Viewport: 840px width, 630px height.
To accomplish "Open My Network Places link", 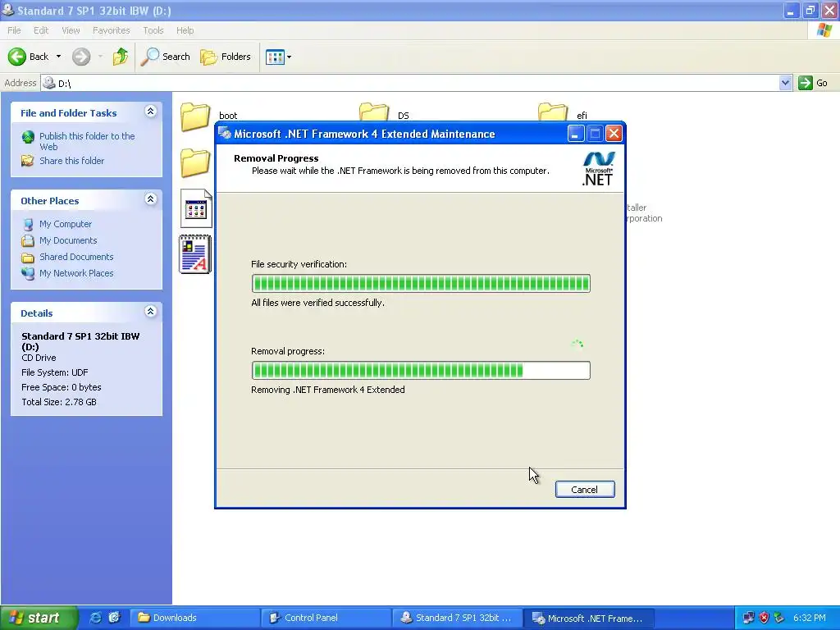I will click(76, 273).
